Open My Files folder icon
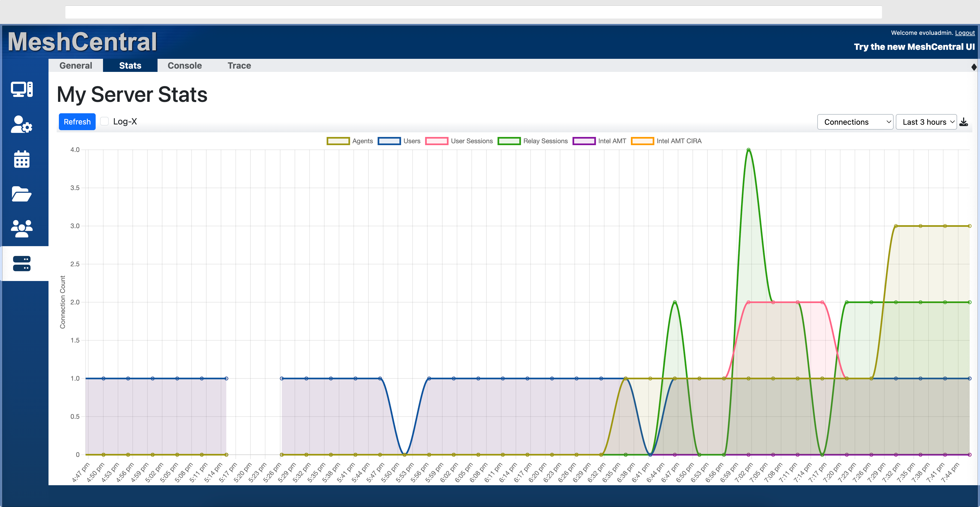 click(x=22, y=194)
